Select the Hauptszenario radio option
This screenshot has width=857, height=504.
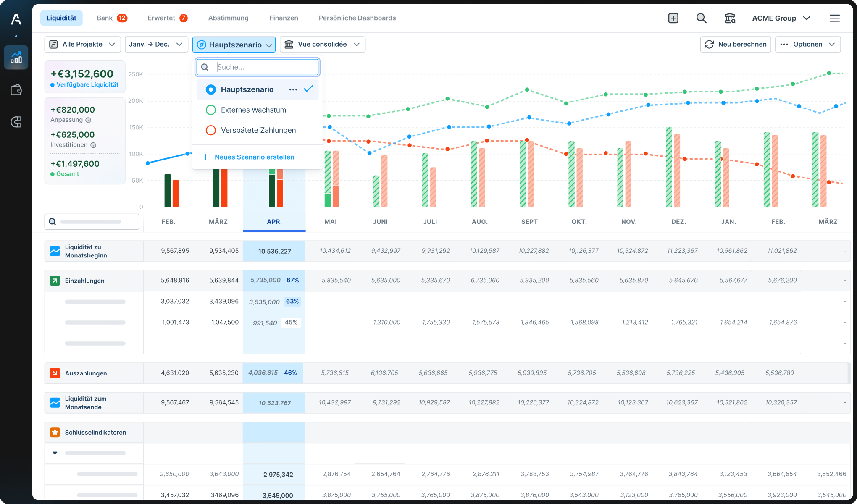(211, 89)
